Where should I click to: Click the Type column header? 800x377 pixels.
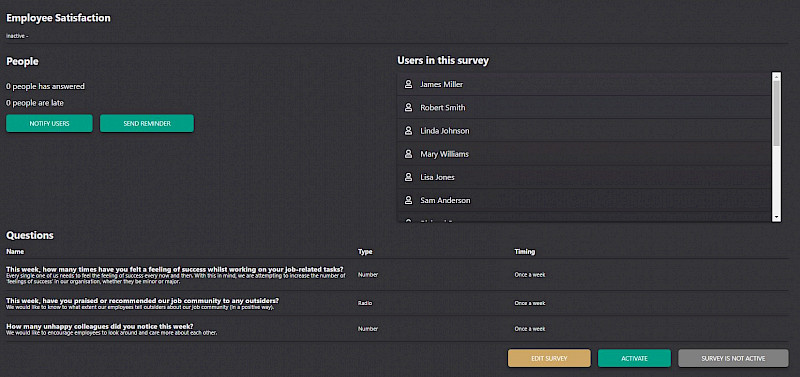pyautogui.click(x=365, y=252)
